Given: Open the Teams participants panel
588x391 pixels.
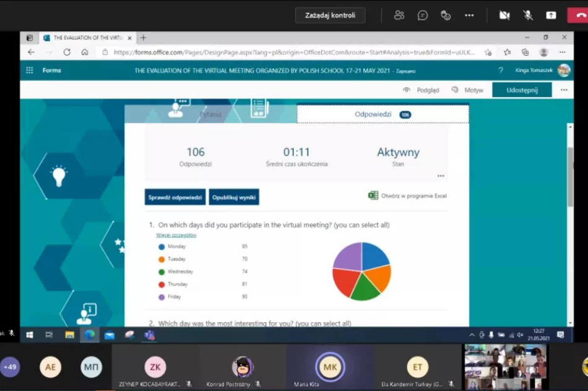Looking at the screenshot, I should click(x=399, y=15).
